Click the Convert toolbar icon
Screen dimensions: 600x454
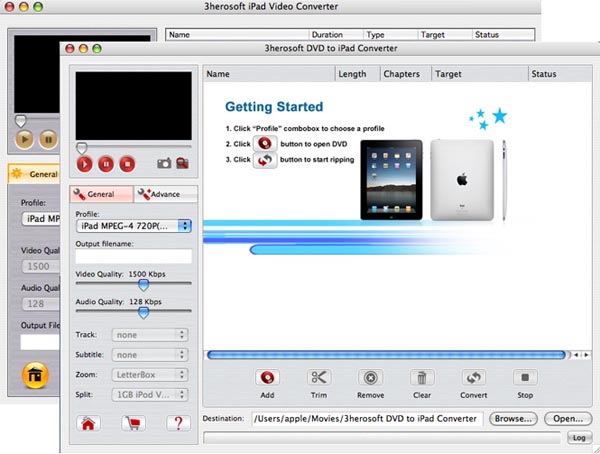tap(474, 378)
